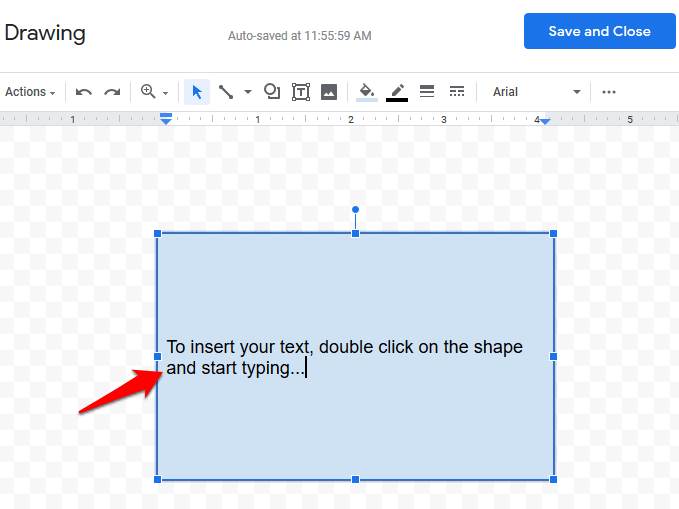The width and height of the screenshot is (679, 509).
Task: Click the text "To insert your text, double click"
Action: (290, 347)
